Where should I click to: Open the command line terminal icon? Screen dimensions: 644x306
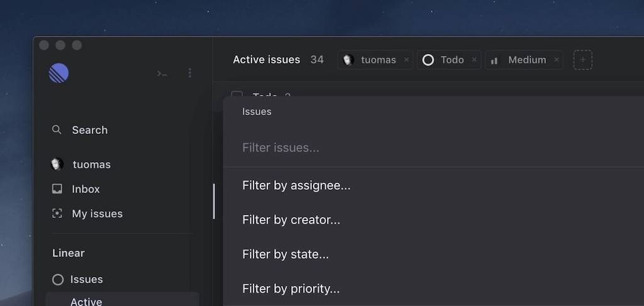click(162, 74)
